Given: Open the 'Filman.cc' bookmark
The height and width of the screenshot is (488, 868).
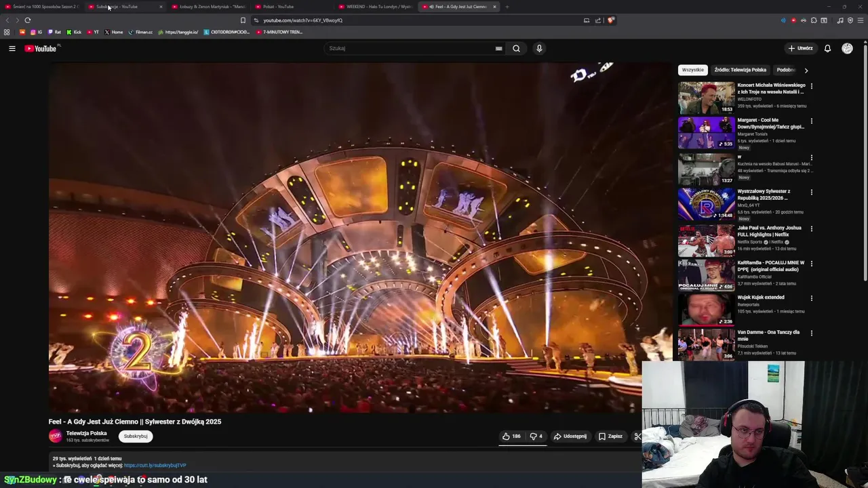Looking at the screenshot, I should click(x=140, y=32).
